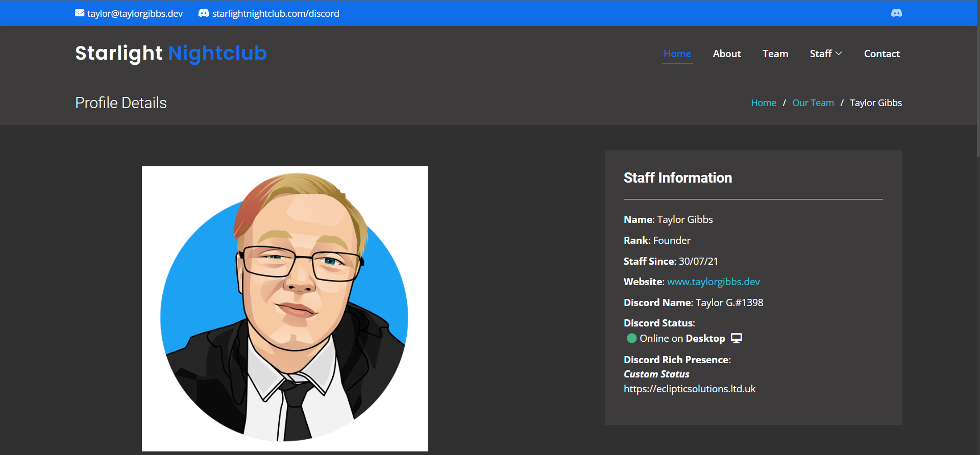Navigate to the Team page
The width and height of the screenshot is (980, 455).
775,54
